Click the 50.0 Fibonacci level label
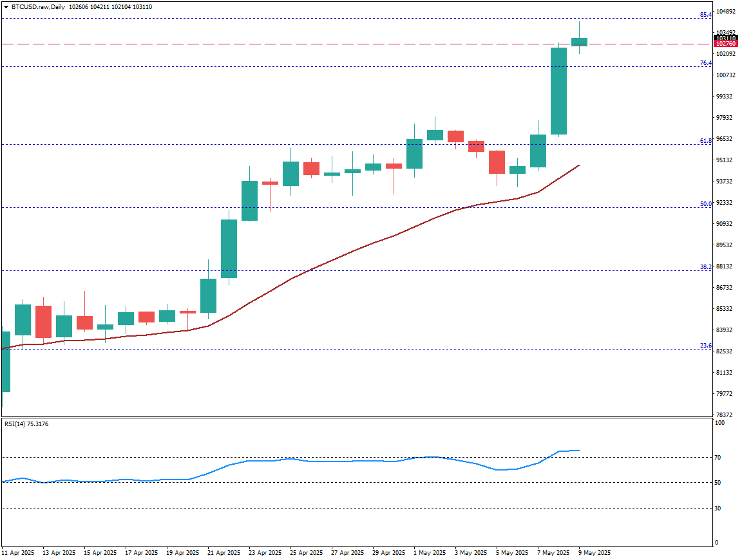Screen dimensions: 742x560 705,204
